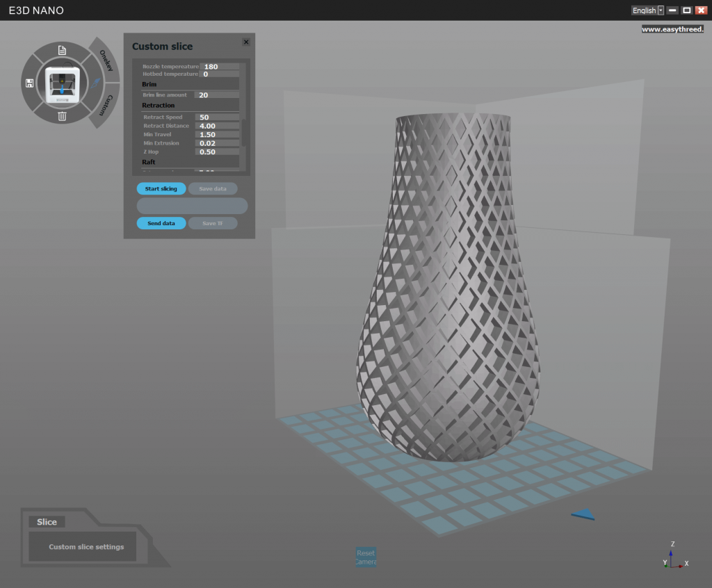Select the save icon in the radial menu

pos(31,83)
